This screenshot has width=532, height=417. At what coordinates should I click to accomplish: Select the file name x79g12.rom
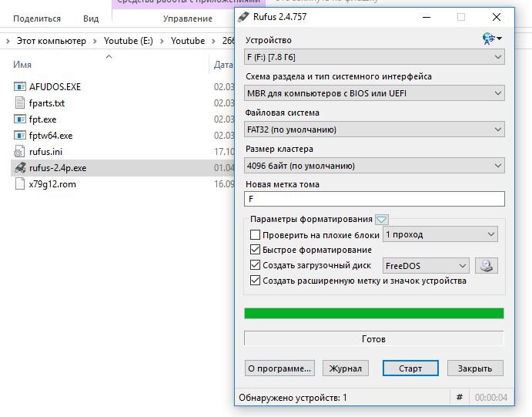click(x=52, y=184)
